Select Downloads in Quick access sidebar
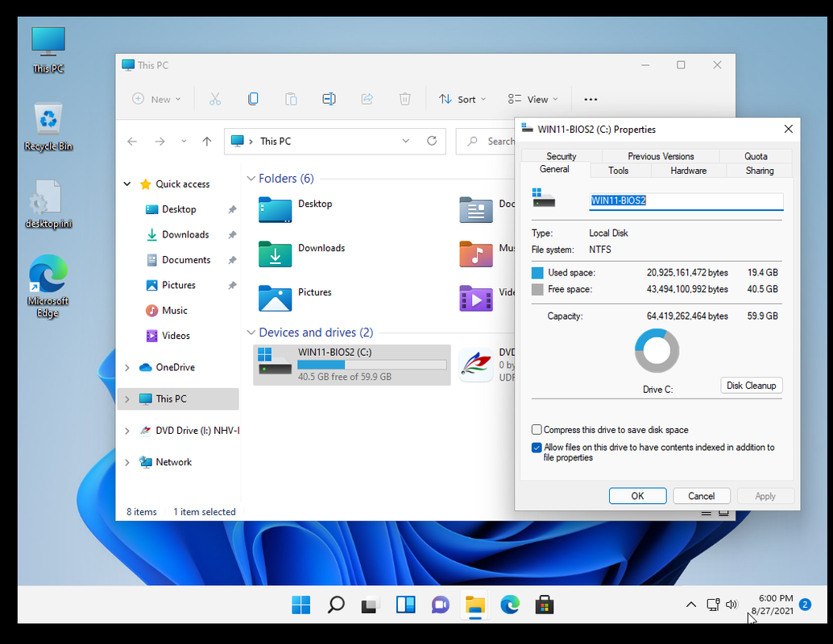The image size is (833, 644). pos(184,235)
